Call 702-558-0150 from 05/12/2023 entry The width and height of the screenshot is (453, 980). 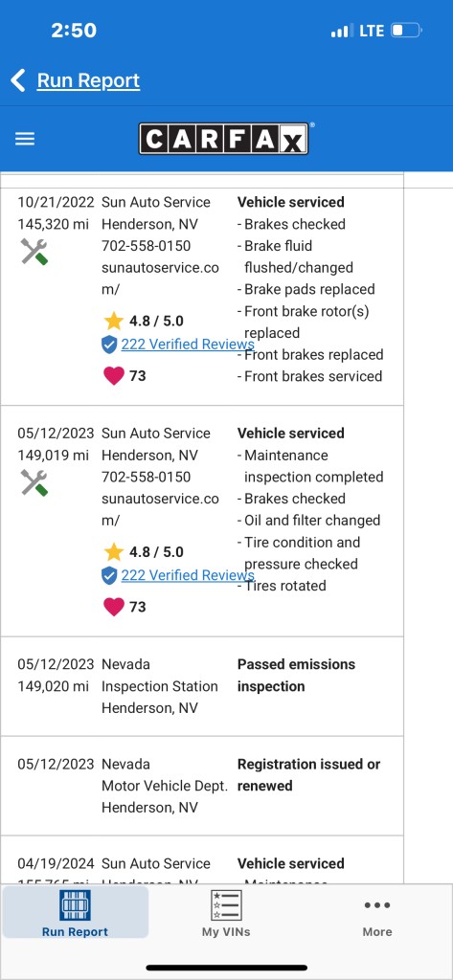[146, 477]
